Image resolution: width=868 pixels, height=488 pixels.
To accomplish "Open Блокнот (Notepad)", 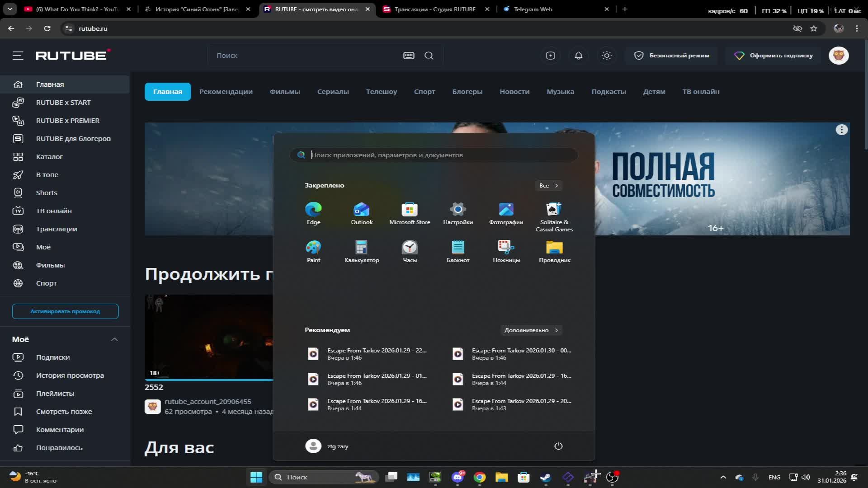I will pos(458,251).
